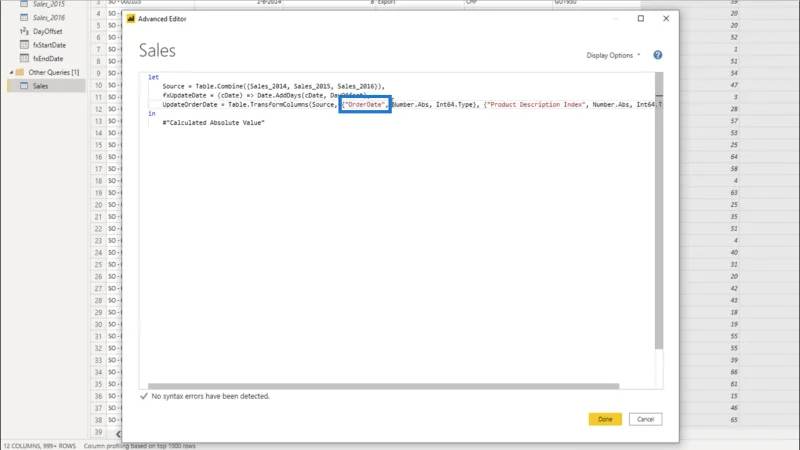Click UpdateOrderDate step name in code
This screenshot has height=450, width=800.
pyautogui.click(x=190, y=105)
